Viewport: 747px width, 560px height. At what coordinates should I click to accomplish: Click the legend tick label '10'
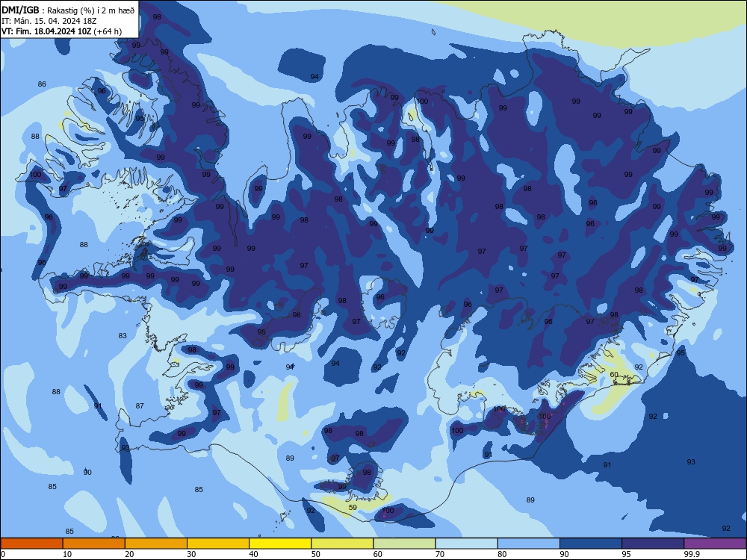pos(67,554)
